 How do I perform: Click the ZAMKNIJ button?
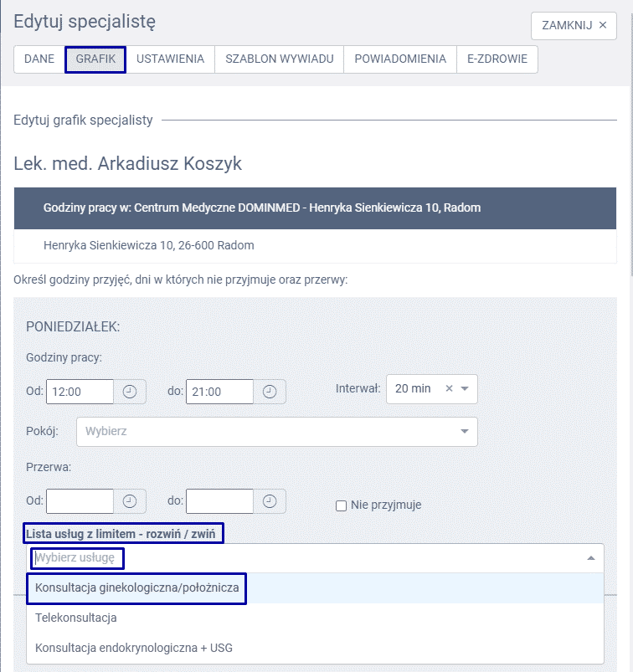[x=574, y=25]
